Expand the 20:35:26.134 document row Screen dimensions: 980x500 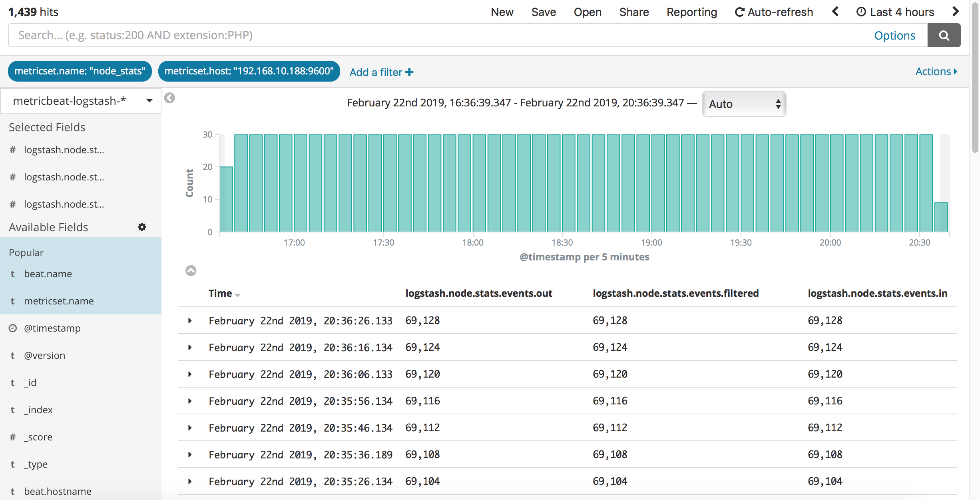point(190,481)
